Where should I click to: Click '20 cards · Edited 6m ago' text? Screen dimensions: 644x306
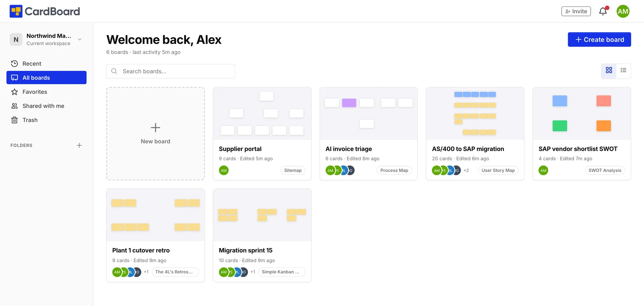click(460, 159)
